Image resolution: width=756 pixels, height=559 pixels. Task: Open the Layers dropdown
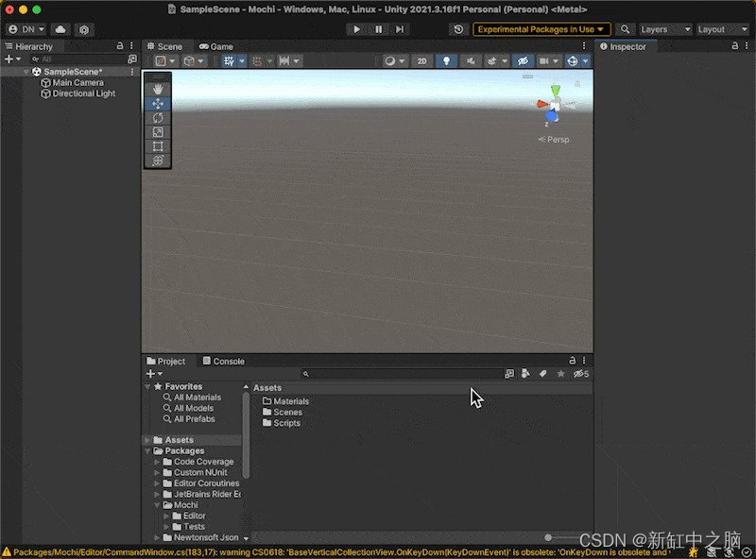pos(665,29)
